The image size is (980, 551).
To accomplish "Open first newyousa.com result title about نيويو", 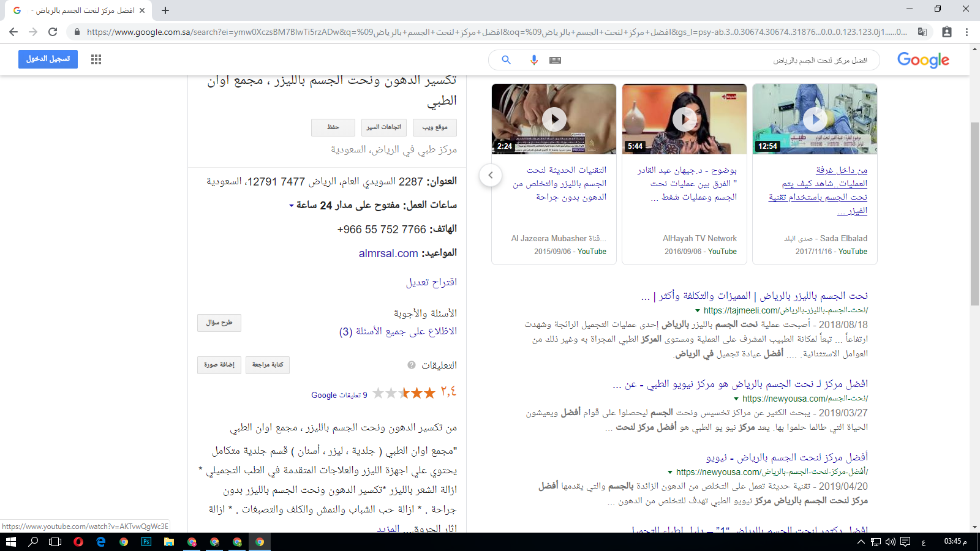I will click(740, 384).
